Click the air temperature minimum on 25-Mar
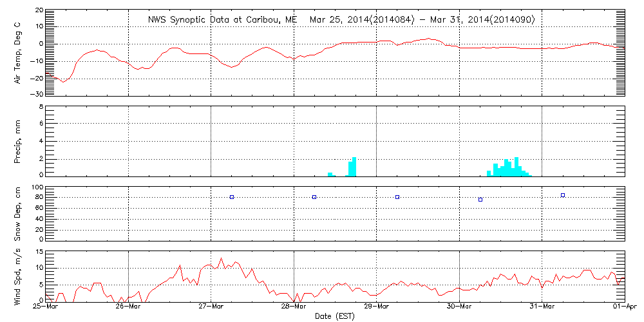Screen dimensions: 644x322 [62, 82]
